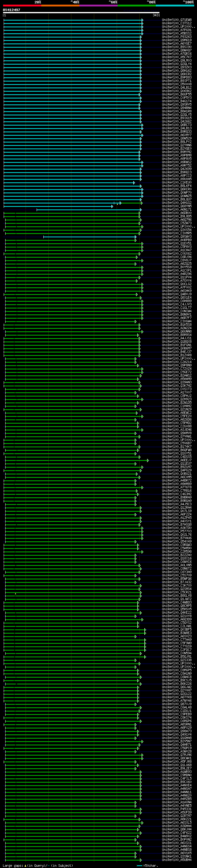
Task: Select hit label UniRef100_A6N171
Action: 177,210
